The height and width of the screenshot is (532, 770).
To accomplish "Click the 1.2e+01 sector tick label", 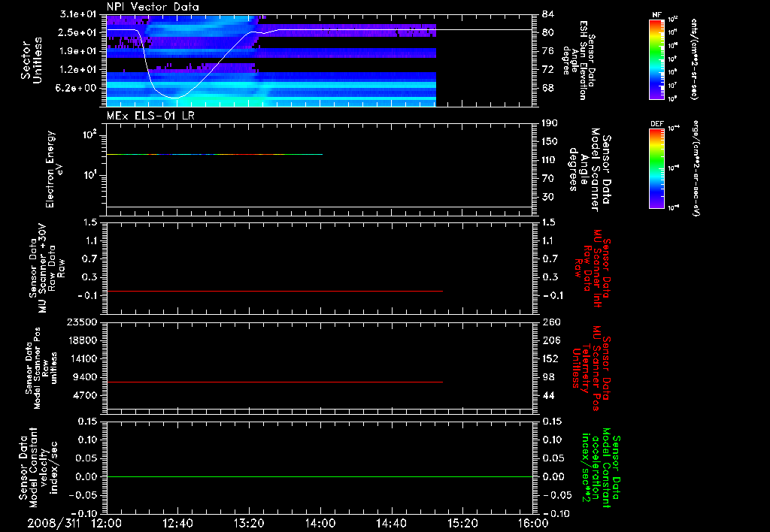I will click(78, 70).
